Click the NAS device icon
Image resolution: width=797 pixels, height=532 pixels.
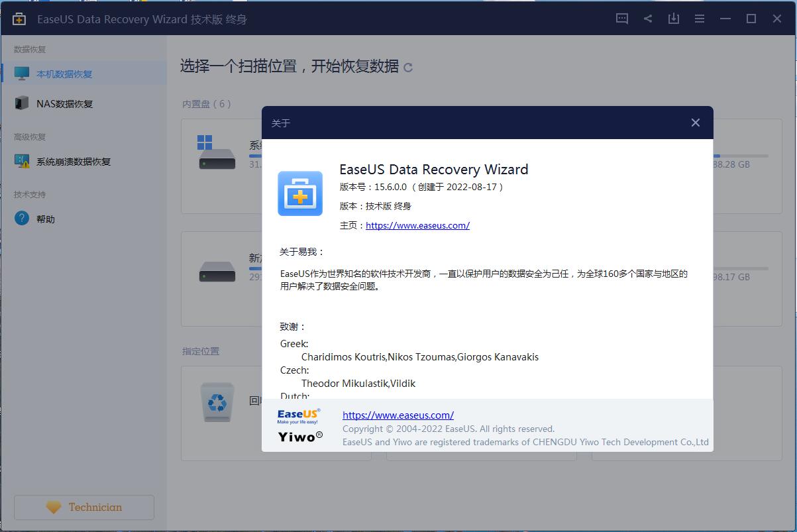[x=22, y=103]
